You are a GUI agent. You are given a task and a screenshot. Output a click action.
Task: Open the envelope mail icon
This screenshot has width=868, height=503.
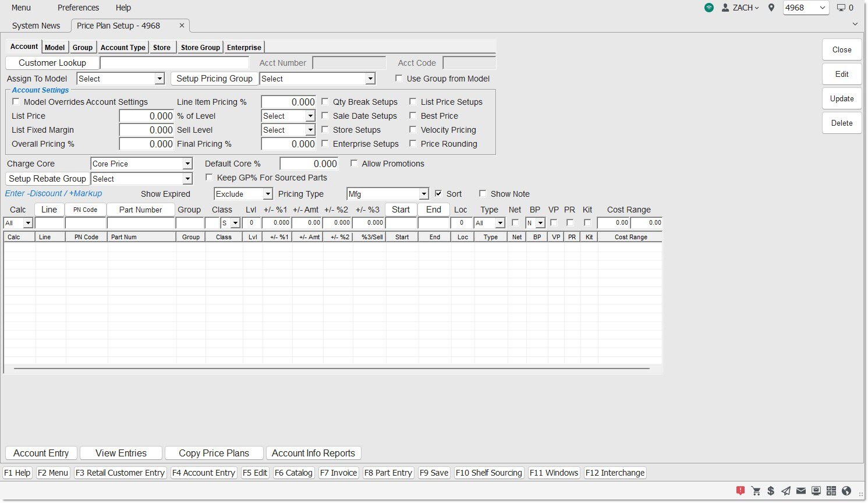tap(801, 491)
